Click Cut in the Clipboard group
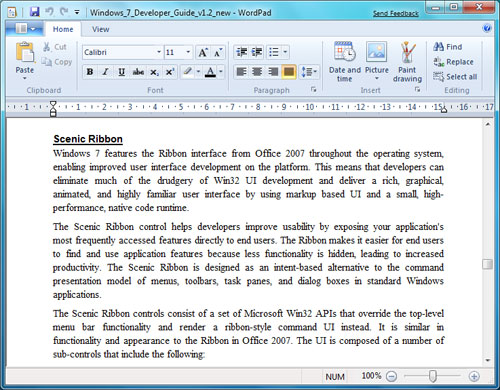Viewport: 500px width, 390px height. click(55, 47)
